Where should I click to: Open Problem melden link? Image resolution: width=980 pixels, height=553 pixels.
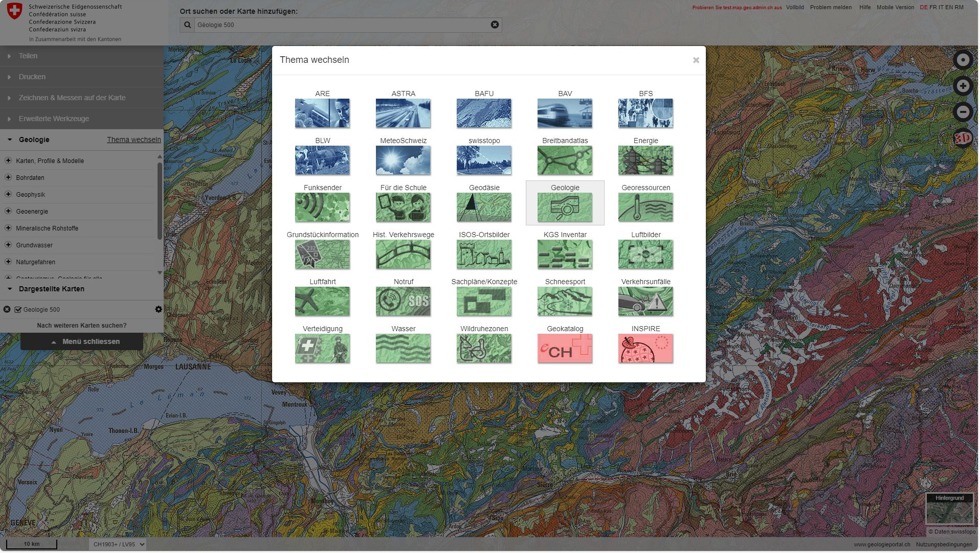[831, 8]
